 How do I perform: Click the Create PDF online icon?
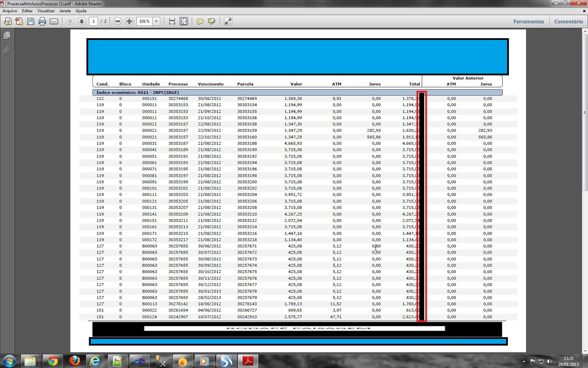pos(19,21)
